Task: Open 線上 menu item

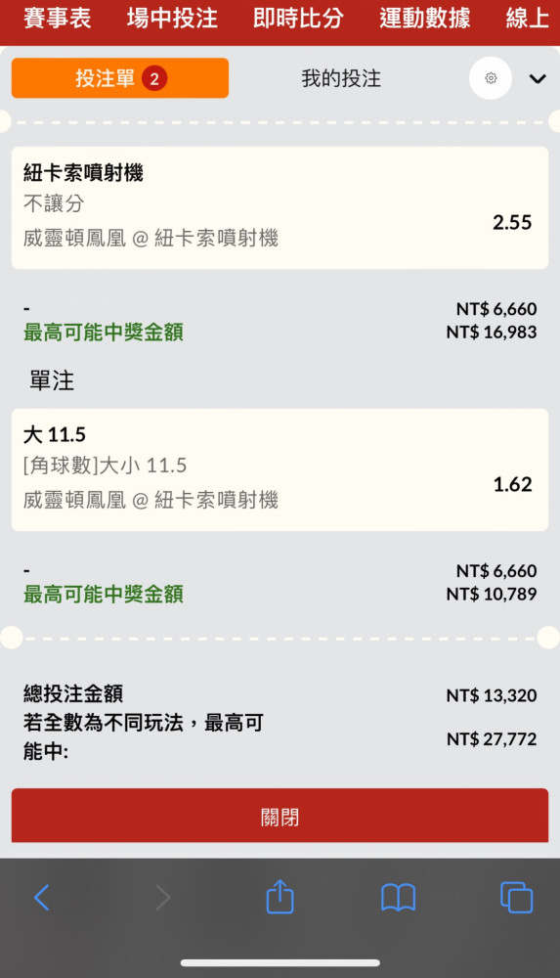Action: pos(528,18)
